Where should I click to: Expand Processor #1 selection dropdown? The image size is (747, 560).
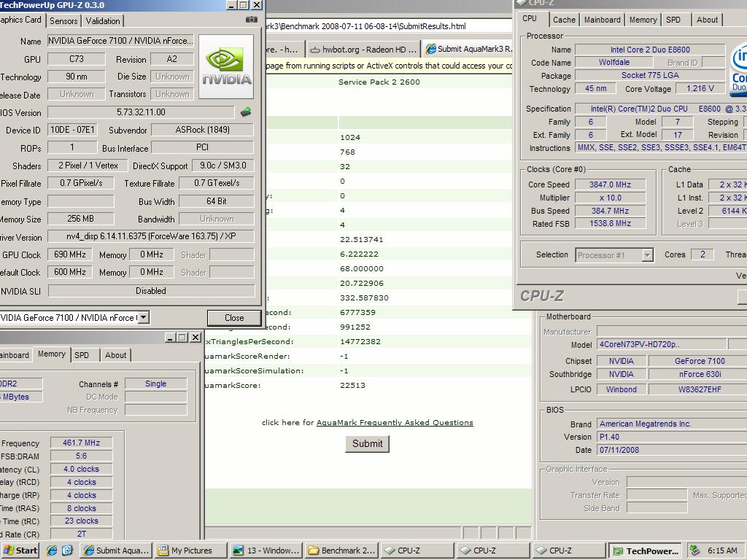pyautogui.click(x=646, y=255)
